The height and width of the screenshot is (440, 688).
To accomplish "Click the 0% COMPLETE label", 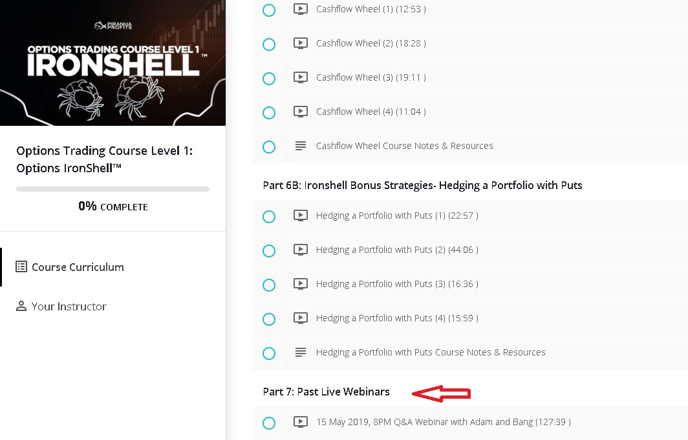I will tap(113, 206).
